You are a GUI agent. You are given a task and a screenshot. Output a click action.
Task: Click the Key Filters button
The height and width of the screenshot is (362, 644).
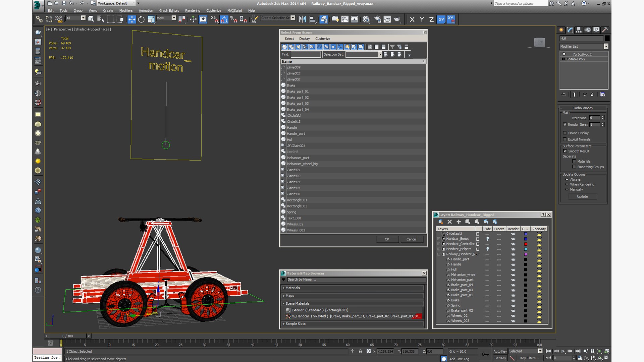tap(529, 358)
